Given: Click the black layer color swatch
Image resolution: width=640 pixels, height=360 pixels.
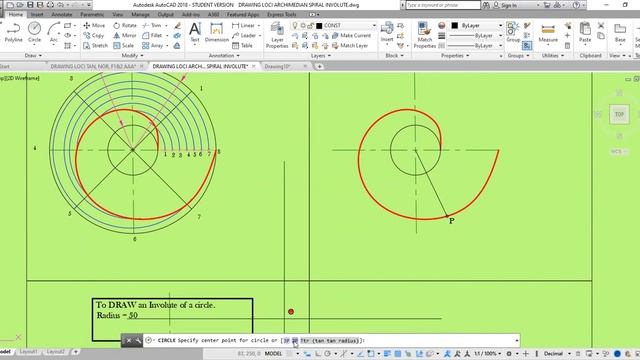Looking at the screenshot, I should tap(319, 25).
